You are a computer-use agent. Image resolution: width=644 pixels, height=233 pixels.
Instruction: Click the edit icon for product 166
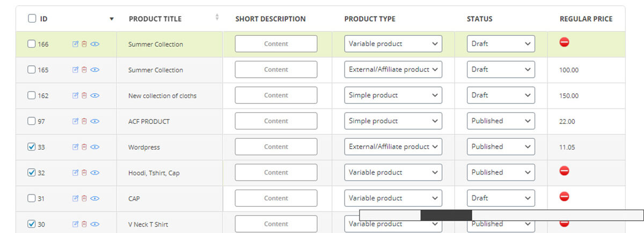(x=76, y=44)
